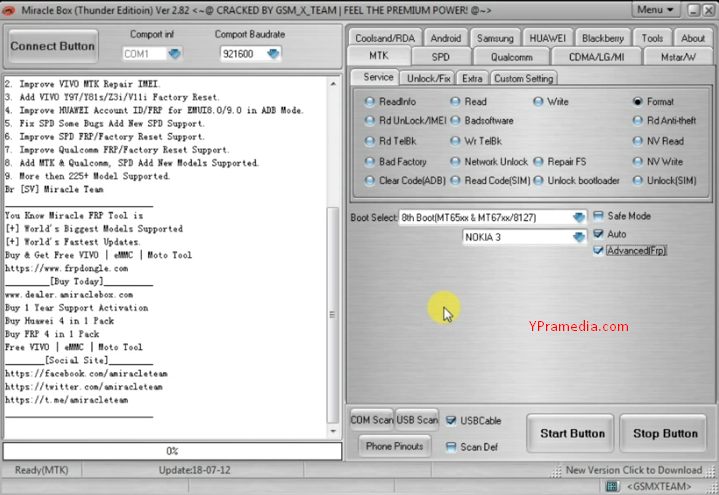This screenshot has width=719, height=495.
Task: Choose Rd UnLock/IMEI option
Action: click(370, 121)
